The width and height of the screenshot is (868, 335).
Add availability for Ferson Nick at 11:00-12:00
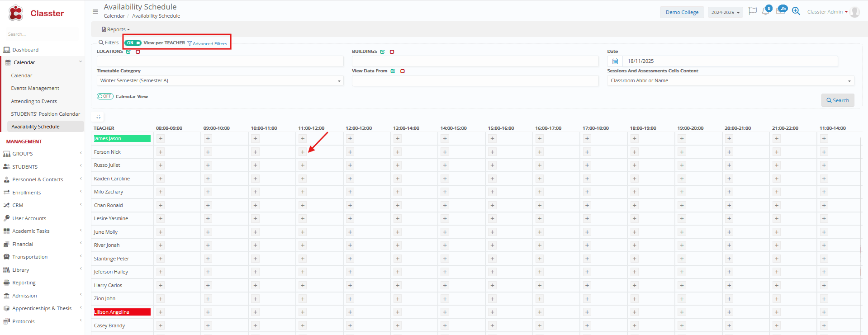(303, 152)
